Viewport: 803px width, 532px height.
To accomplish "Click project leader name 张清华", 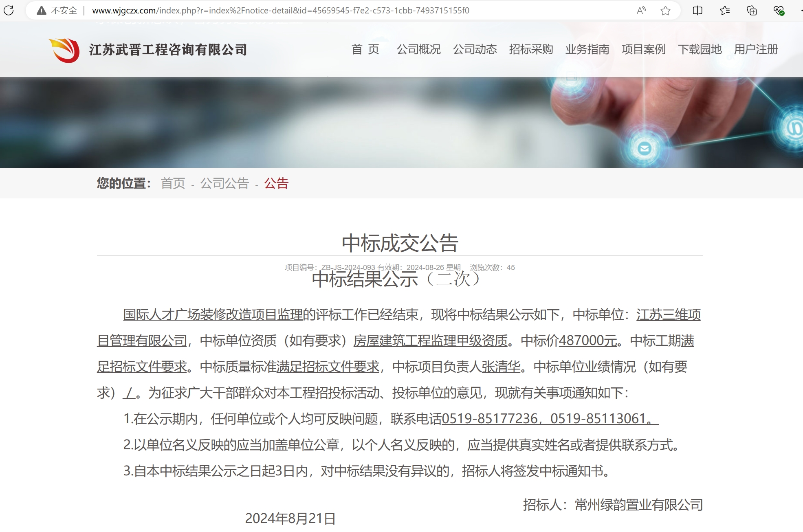I will pos(501,367).
